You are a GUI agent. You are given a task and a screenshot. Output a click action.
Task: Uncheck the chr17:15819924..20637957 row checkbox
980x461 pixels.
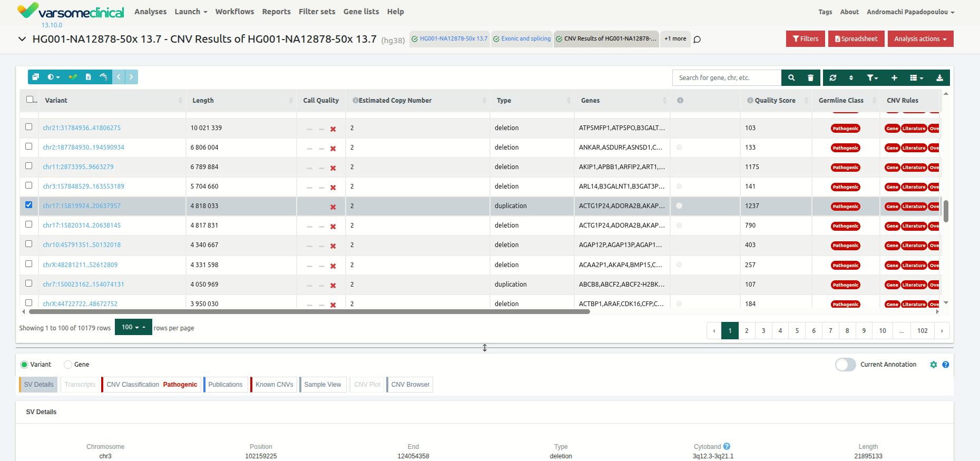[29, 205]
